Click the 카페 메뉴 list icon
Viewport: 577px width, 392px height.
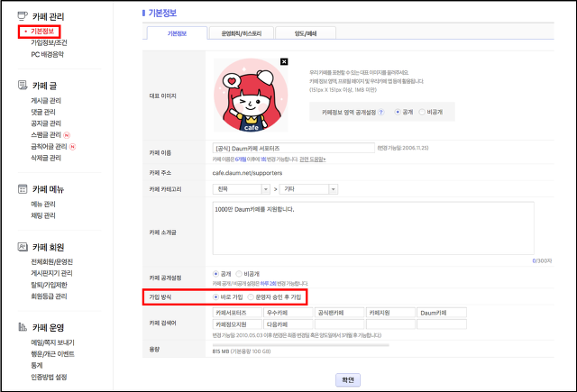click(23, 189)
